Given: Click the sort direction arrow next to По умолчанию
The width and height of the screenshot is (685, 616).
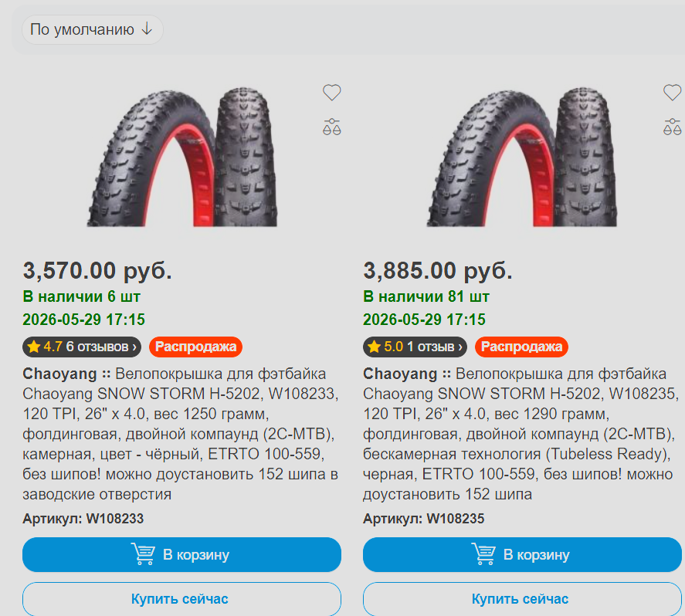Looking at the screenshot, I should click(x=148, y=29).
